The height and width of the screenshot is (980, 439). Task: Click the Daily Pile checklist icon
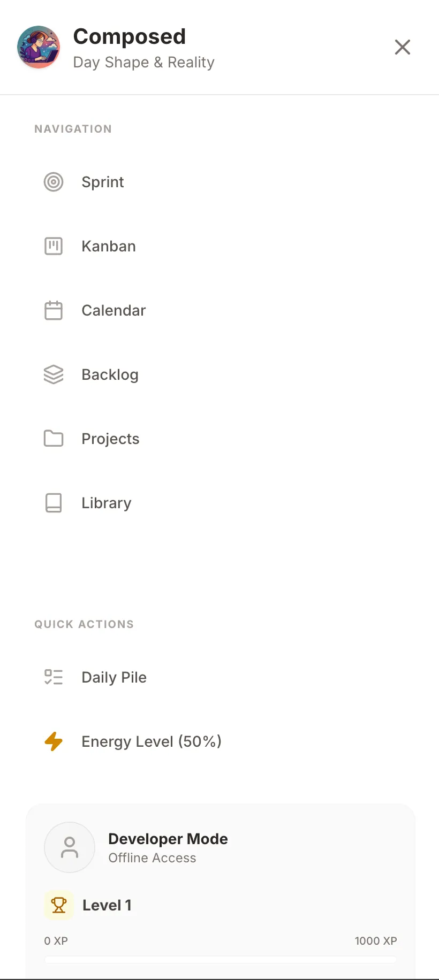(54, 677)
